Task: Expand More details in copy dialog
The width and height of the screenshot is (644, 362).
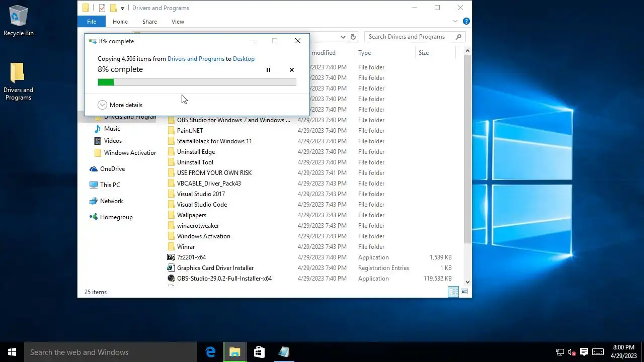Action: (x=120, y=105)
